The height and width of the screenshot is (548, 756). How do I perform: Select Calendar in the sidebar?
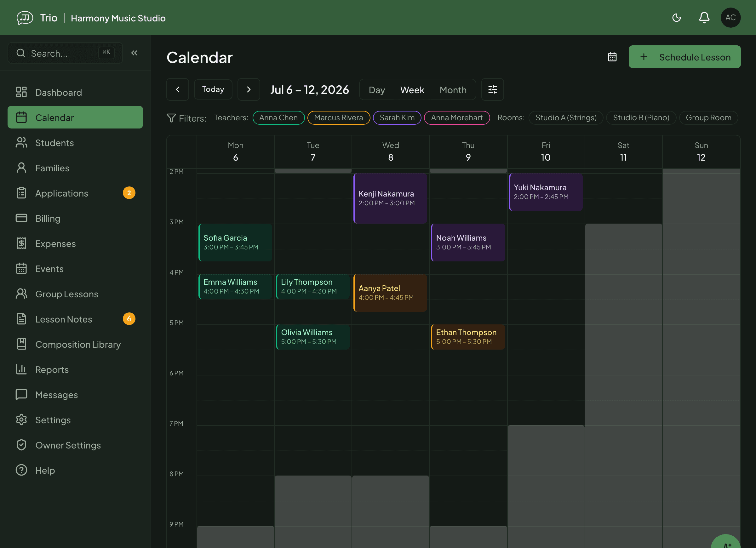click(75, 117)
